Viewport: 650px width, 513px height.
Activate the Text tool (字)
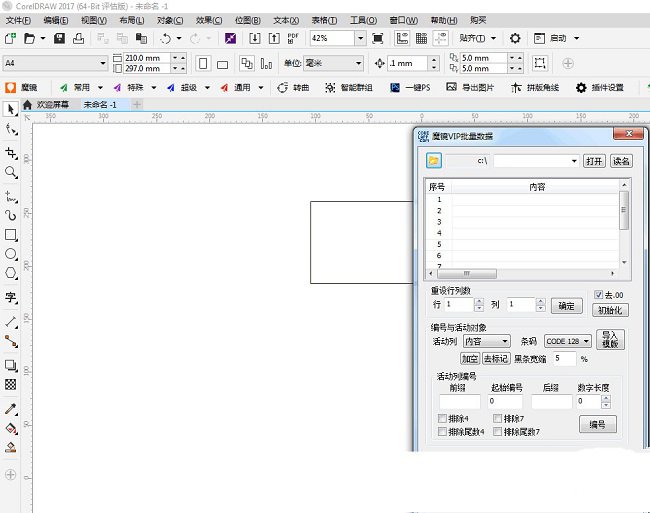11,297
